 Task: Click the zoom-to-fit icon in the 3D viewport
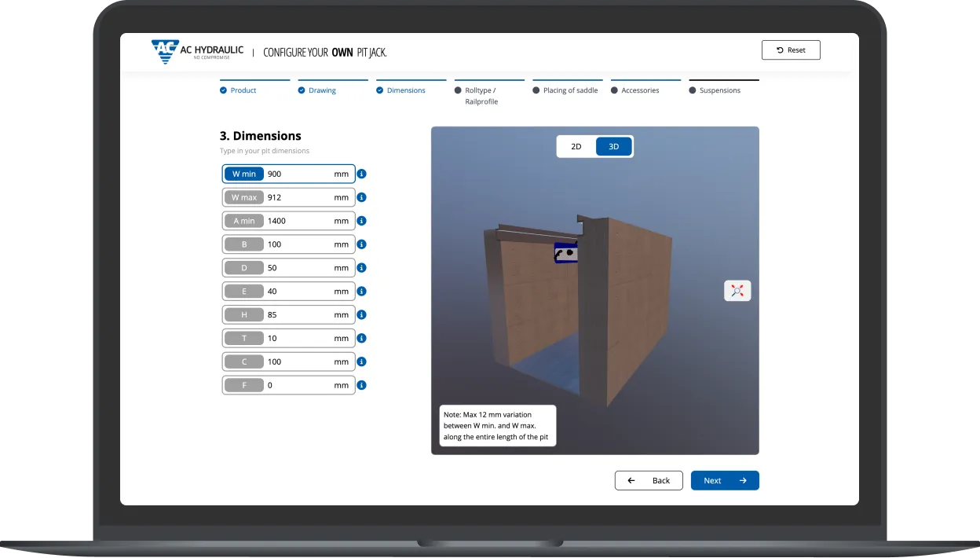coord(737,290)
